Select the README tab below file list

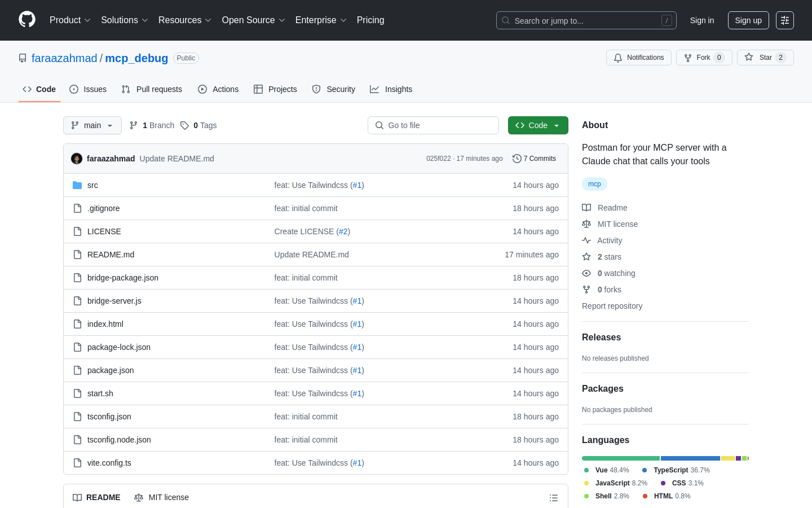pyautogui.click(x=96, y=497)
